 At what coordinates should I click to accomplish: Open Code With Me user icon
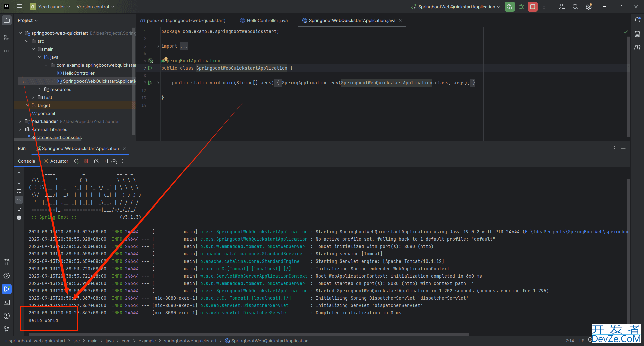point(562,7)
